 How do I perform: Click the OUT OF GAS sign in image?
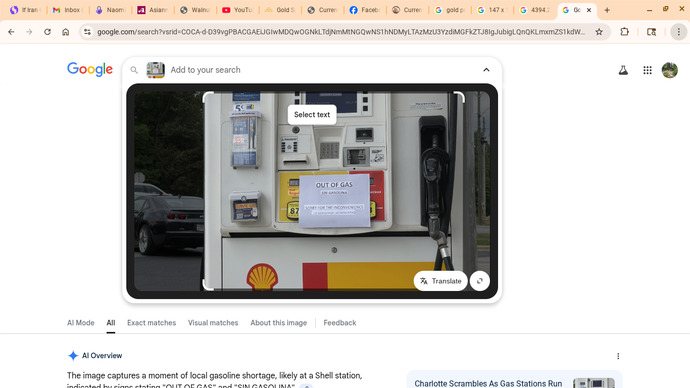334,200
